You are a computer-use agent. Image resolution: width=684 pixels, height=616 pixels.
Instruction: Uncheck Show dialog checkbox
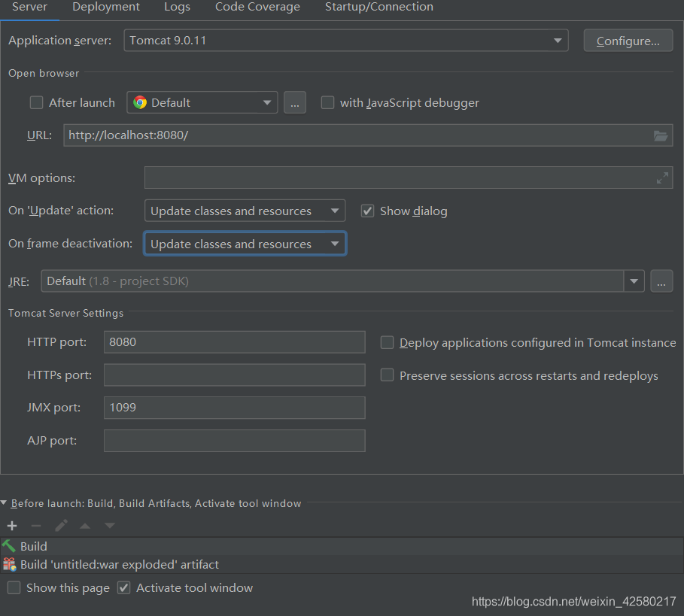pyautogui.click(x=367, y=211)
